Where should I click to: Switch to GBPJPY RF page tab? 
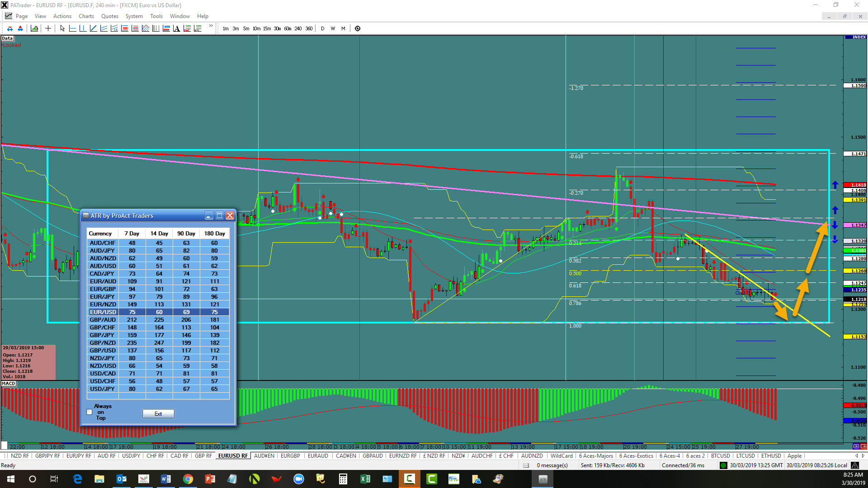[47, 456]
